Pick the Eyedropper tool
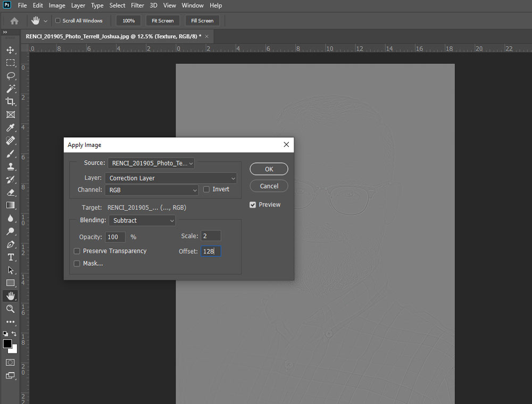This screenshot has height=404, width=532. 10,127
